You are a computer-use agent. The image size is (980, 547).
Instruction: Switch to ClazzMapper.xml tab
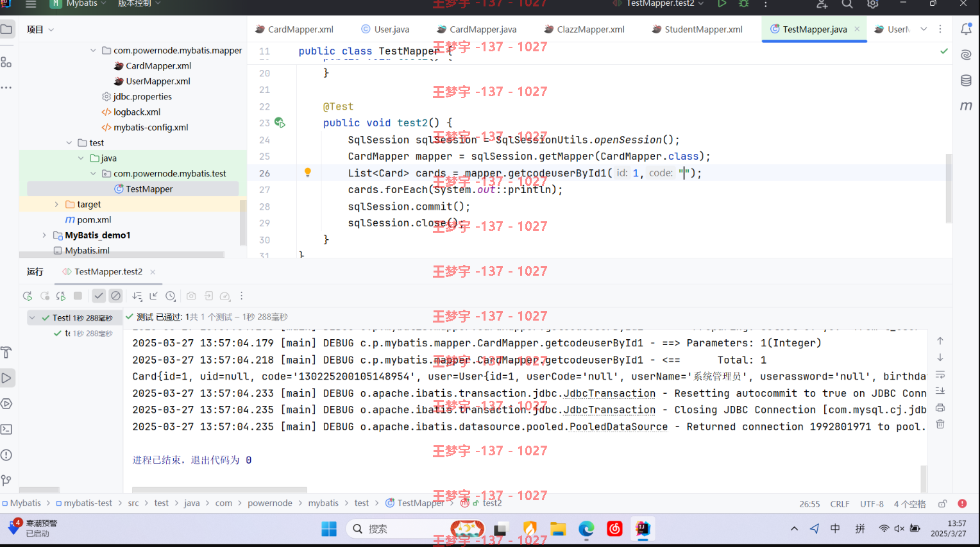(x=584, y=29)
